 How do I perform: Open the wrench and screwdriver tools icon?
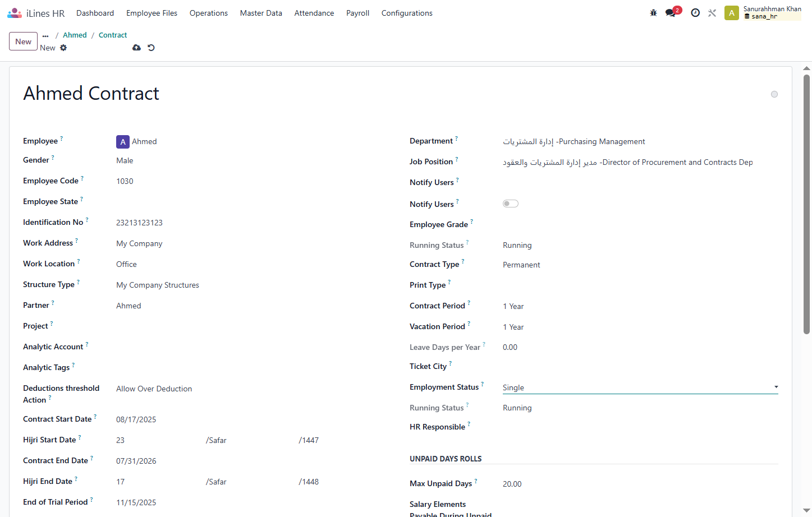tap(712, 13)
